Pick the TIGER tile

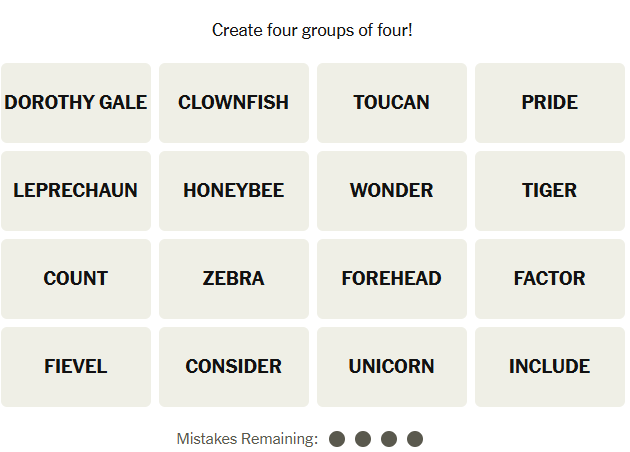click(550, 191)
